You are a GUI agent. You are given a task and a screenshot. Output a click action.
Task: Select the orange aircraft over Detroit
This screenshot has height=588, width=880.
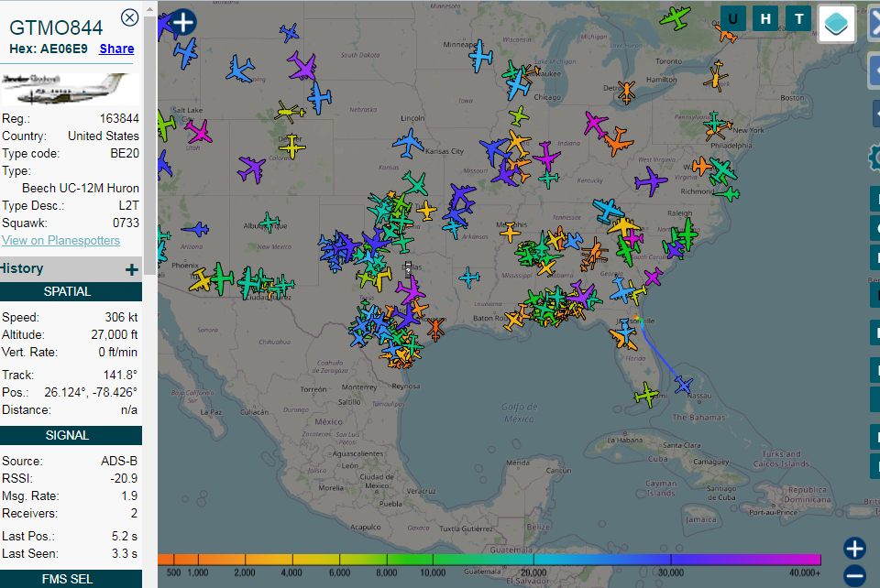[626, 93]
